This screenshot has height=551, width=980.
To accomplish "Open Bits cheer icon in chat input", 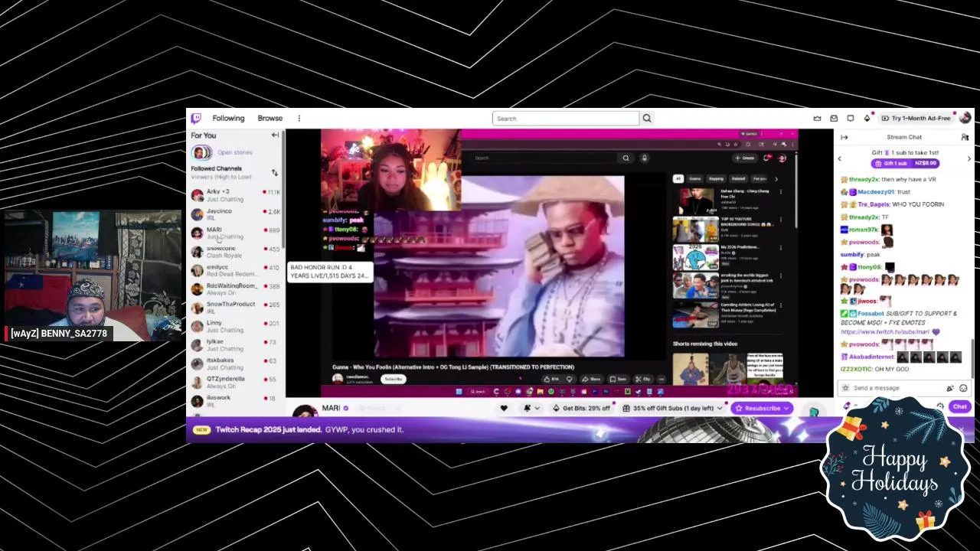I will pyautogui.click(x=950, y=388).
